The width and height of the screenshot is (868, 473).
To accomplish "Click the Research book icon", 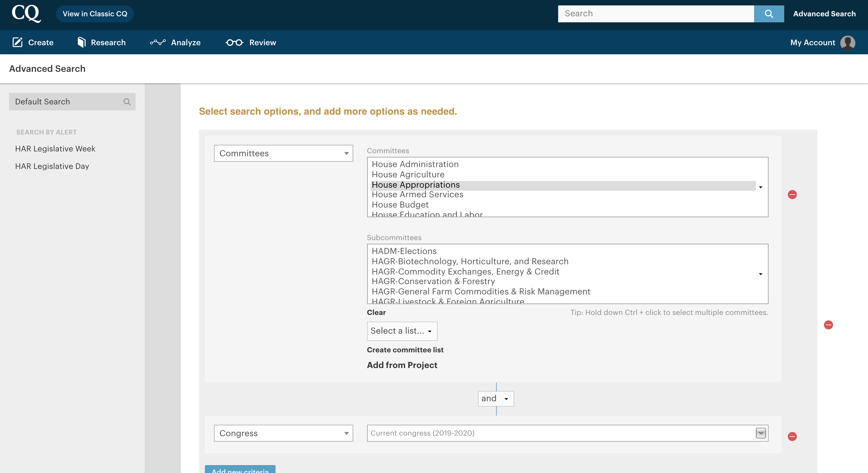I will pyautogui.click(x=81, y=42).
